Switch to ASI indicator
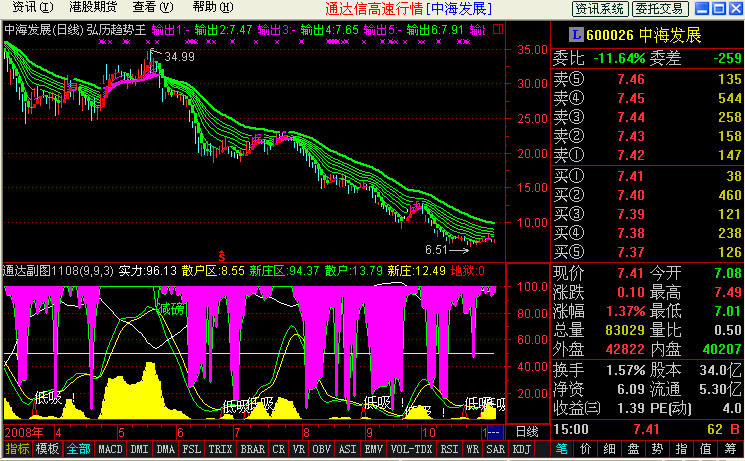The width and height of the screenshot is (745, 461). [347, 449]
